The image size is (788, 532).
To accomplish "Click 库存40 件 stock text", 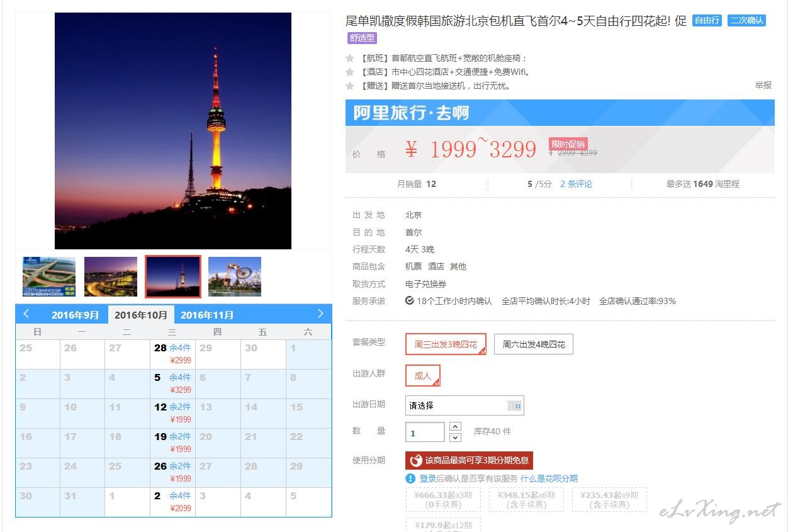I will point(492,431).
